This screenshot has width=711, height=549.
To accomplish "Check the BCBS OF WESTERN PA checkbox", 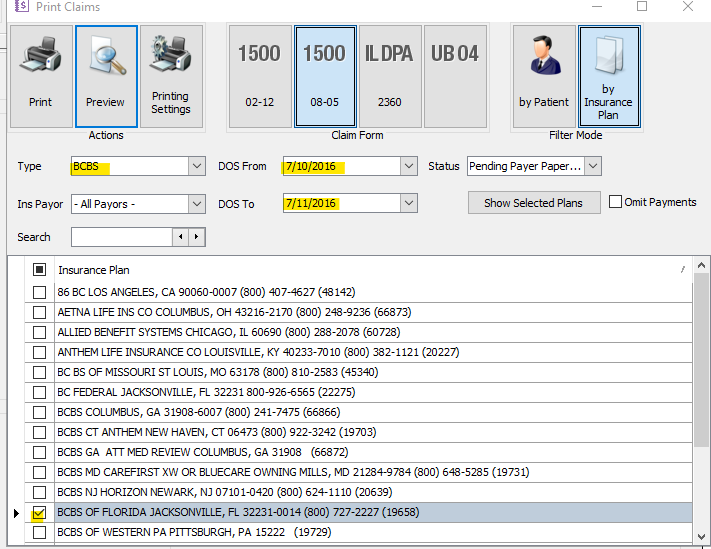I will click(x=39, y=532).
